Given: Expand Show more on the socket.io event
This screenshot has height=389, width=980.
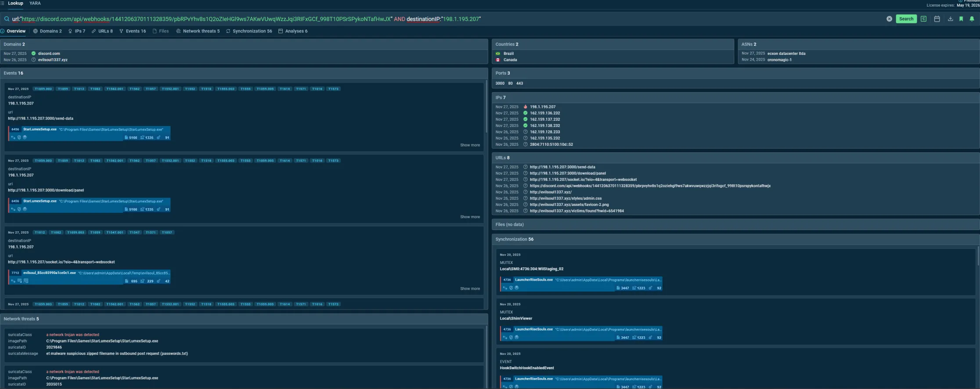Looking at the screenshot, I should pyautogui.click(x=470, y=289).
